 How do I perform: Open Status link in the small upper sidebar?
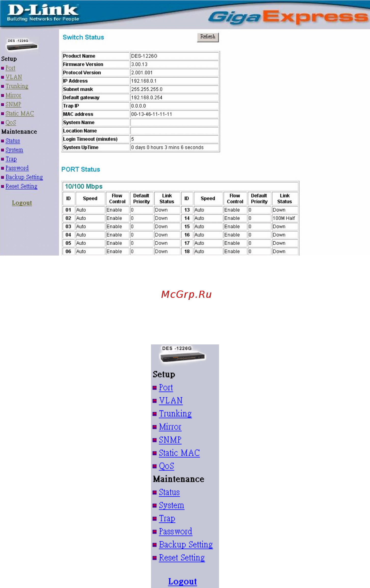pos(13,141)
